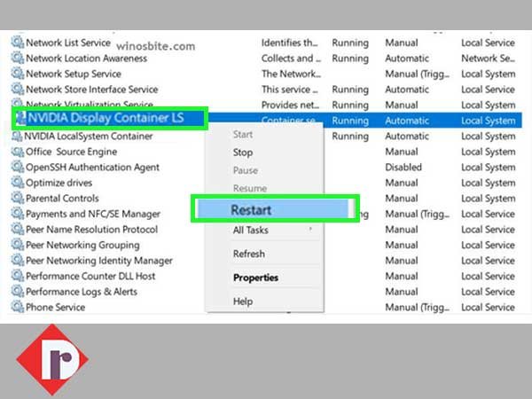Select Network Store Interface Service name
Screen dimensions: 532x399
(x=92, y=90)
